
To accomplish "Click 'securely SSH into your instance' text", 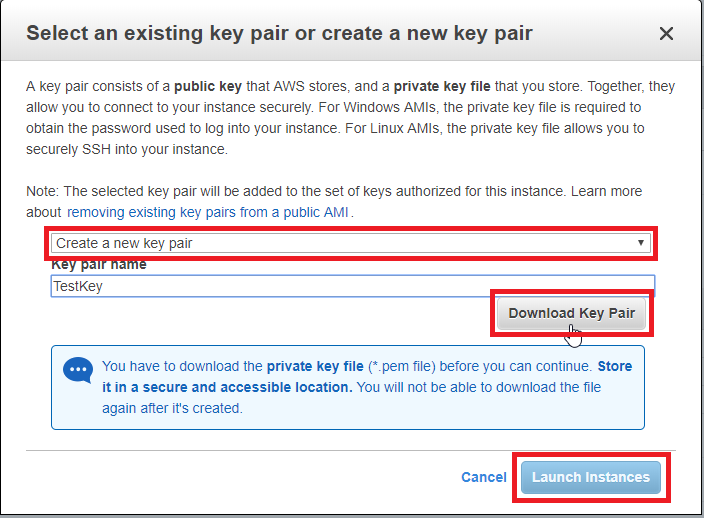I will (x=127, y=149).
